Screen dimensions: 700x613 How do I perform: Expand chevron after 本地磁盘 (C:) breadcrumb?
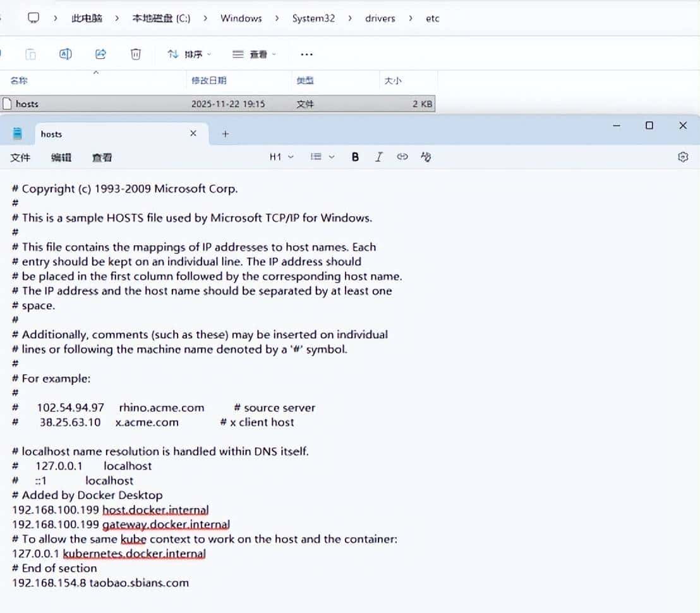[205, 18]
